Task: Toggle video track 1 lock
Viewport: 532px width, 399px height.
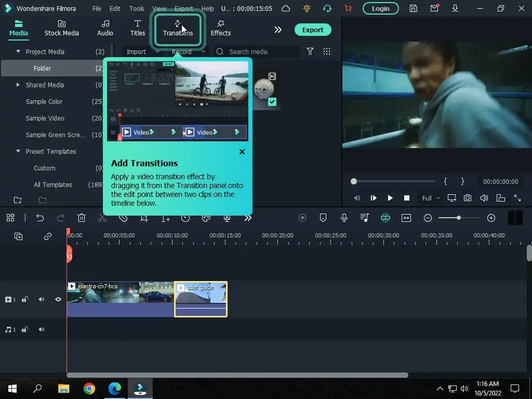Action: click(x=25, y=299)
